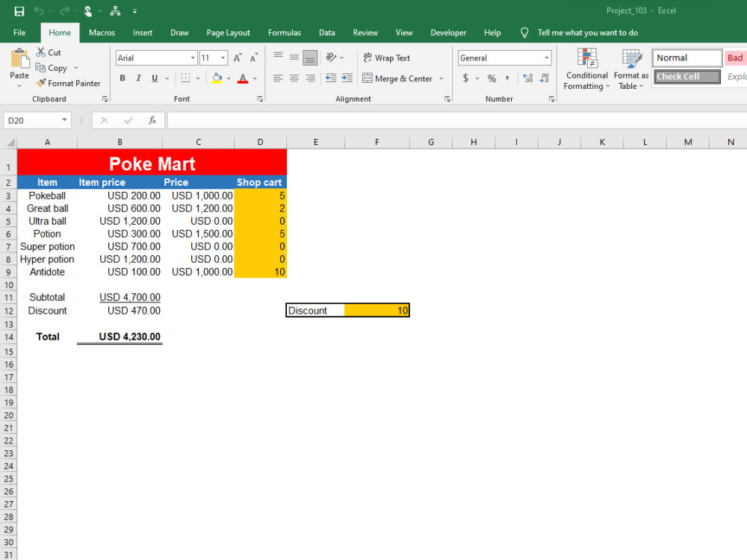Open Alignment dialog launcher
The height and width of the screenshot is (560, 747).
447,99
